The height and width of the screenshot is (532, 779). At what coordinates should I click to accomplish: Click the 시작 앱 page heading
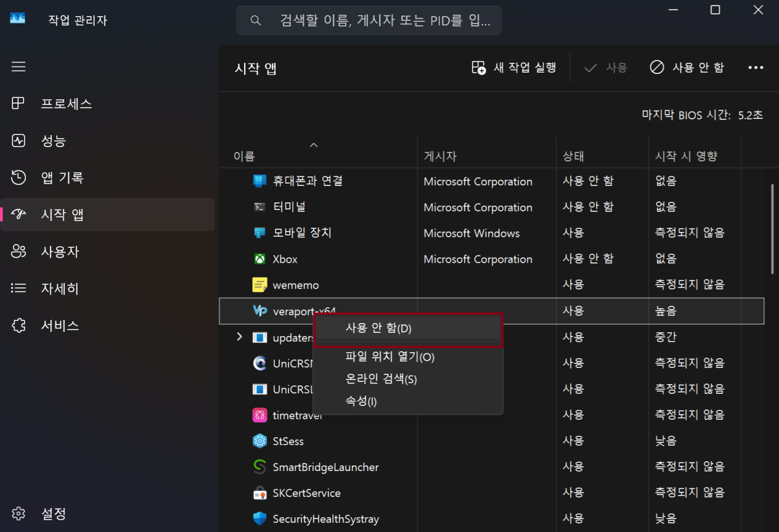click(x=256, y=68)
